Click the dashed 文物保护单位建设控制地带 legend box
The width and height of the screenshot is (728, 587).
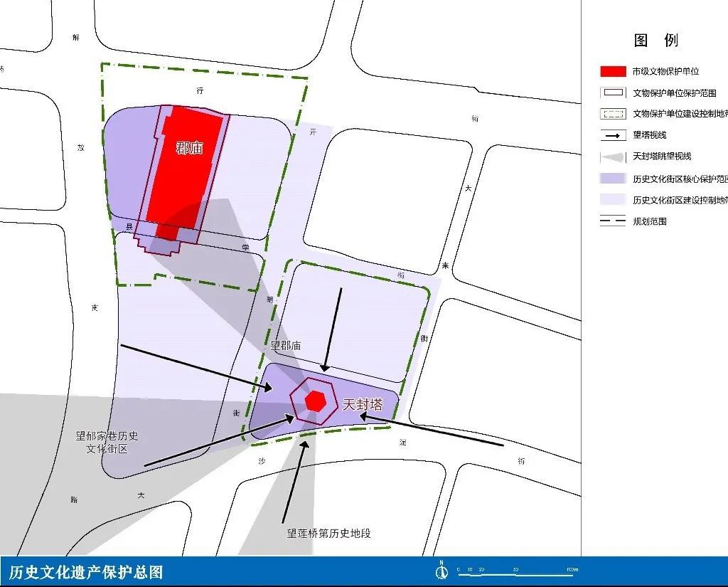613,114
